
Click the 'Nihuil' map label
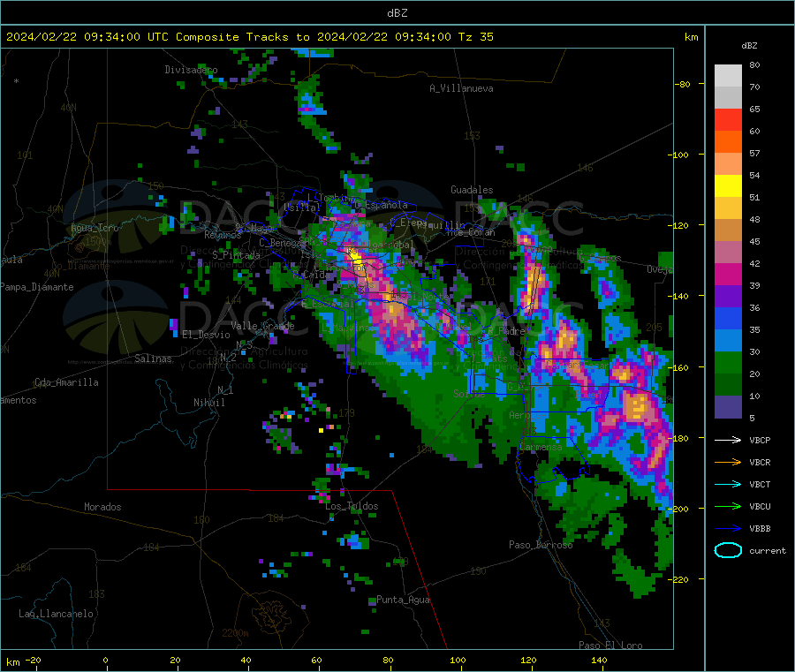click(208, 403)
